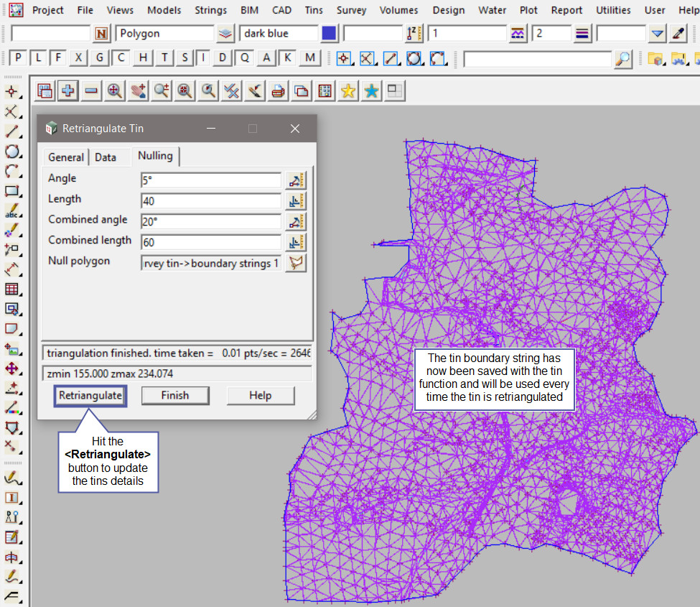Open the layers chooser next to Polygon field
700x607 pixels.
point(225,34)
